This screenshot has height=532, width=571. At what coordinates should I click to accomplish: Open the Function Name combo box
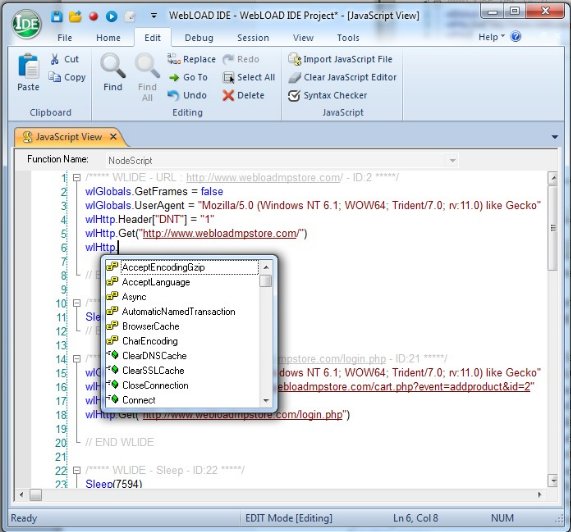[x=281, y=160]
